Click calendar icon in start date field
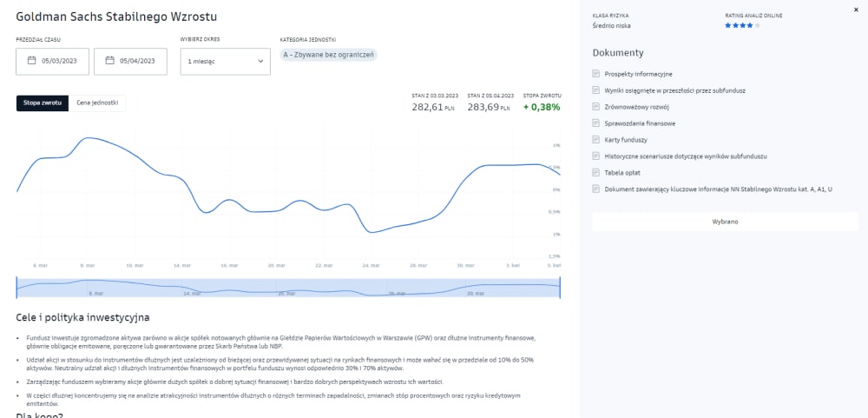This screenshot has width=868, height=418. coord(31,61)
